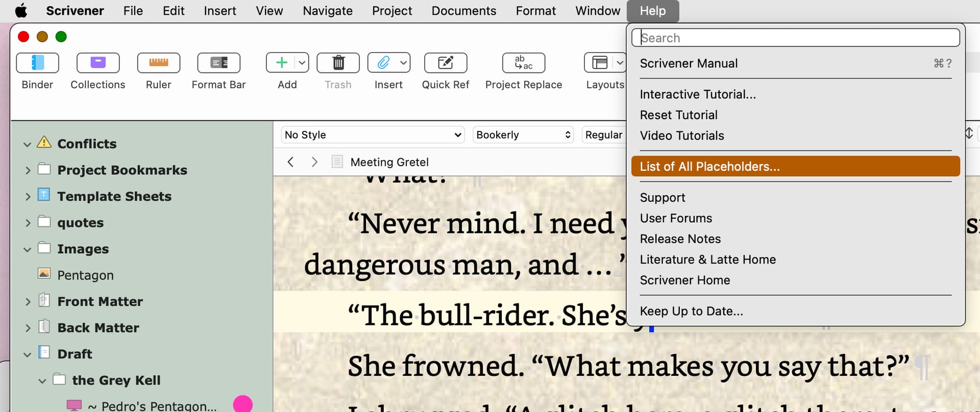Click the Help menu Search field
Image resolution: width=980 pixels, height=412 pixels.
(x=796, y=38)
